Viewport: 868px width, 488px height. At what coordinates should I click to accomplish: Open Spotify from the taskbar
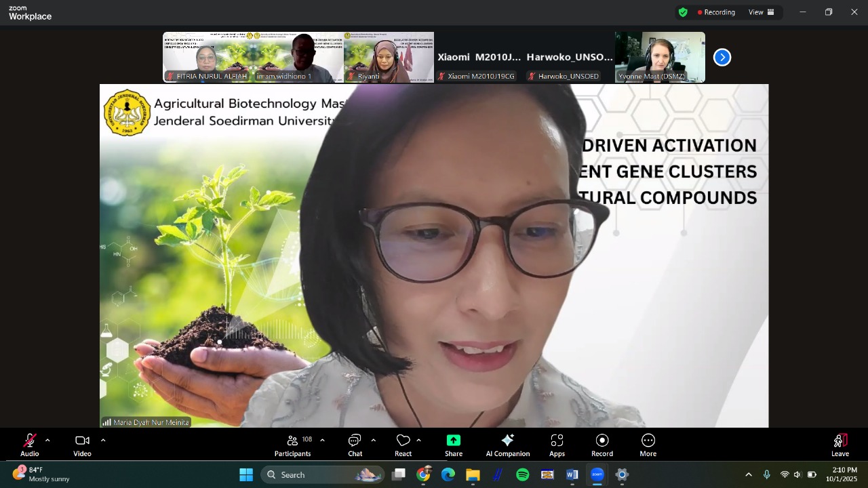pyautogui.click(x=523, y=474)
